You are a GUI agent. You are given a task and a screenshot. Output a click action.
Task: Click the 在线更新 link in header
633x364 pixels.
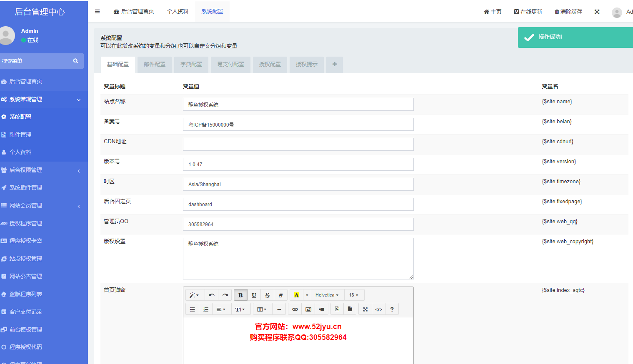pyautogui.click(x=528, y=12)
